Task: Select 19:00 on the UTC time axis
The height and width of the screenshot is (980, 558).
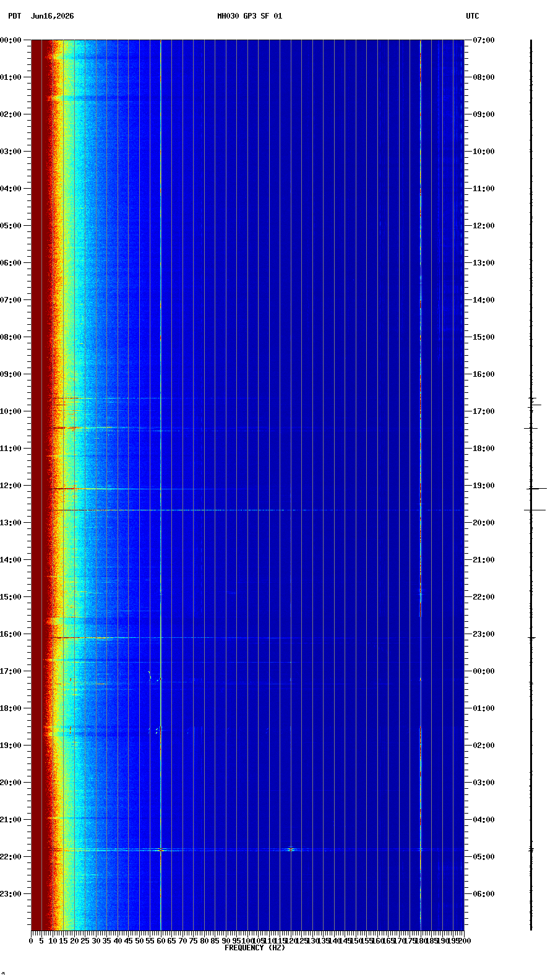Action: coord(484,486)
